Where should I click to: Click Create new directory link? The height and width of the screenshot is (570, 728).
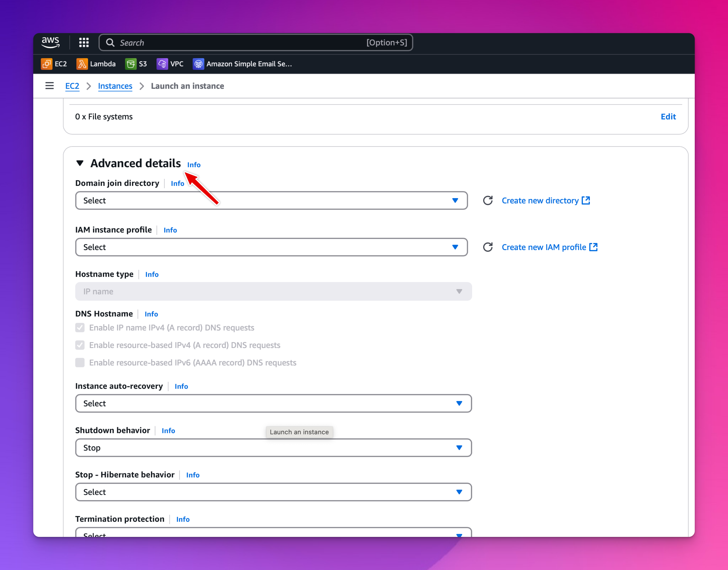[540, 201]
